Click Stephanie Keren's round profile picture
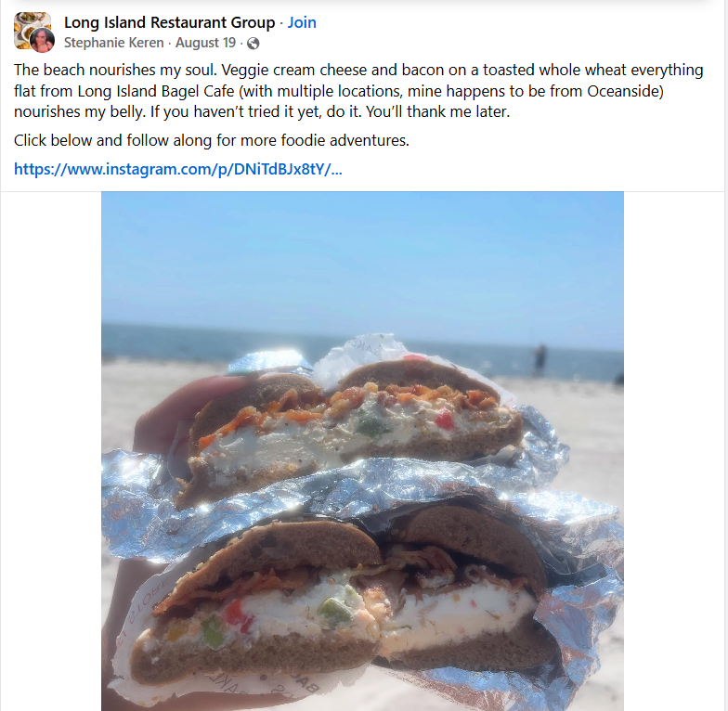Screen dimensions: 728x711 point(43,40)
